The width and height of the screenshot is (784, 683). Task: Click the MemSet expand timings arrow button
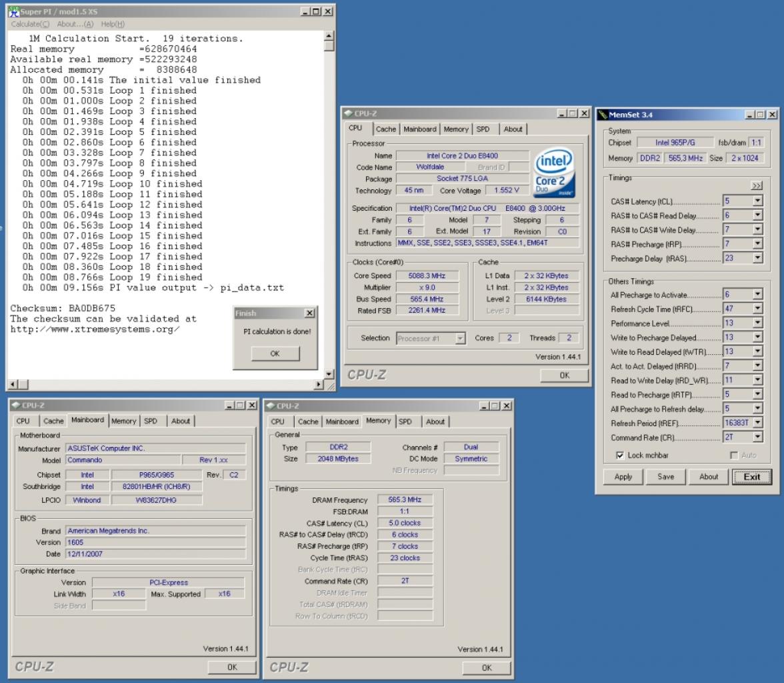757,185
